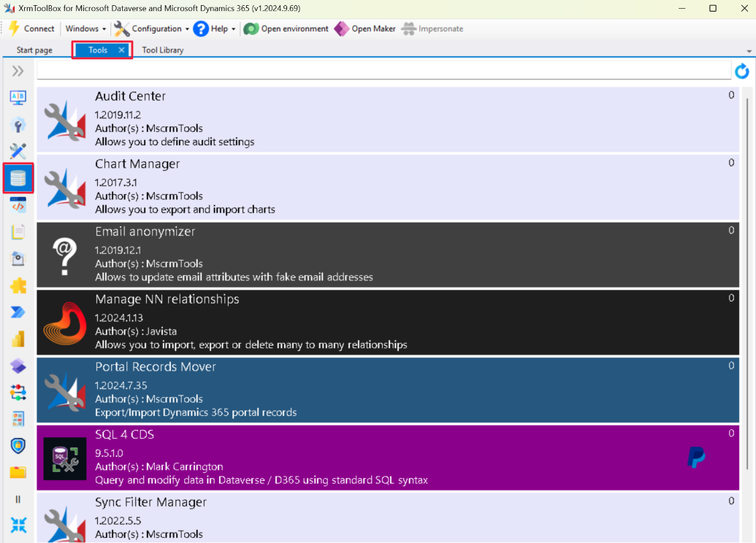756x543 pixels.
Task: Click 'Export/Import Dynamics 365 portal records' text
Action: click(195, 412)
